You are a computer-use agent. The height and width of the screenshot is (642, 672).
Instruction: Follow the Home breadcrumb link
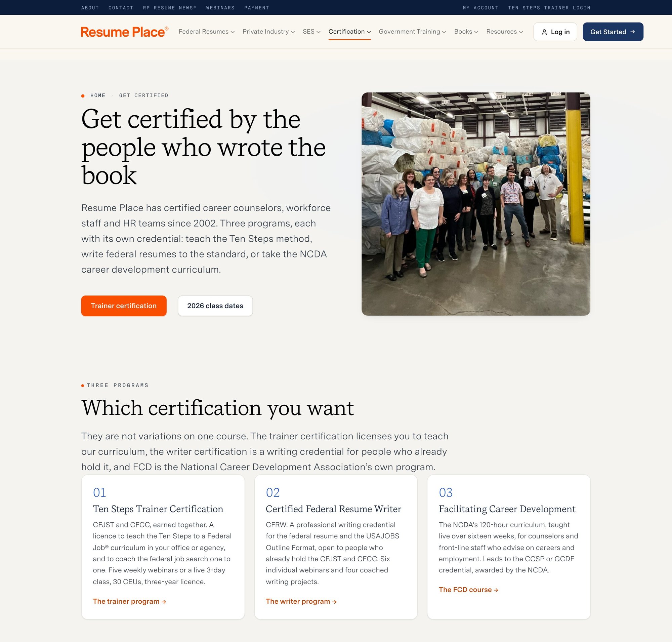click(x=98, y=95)
